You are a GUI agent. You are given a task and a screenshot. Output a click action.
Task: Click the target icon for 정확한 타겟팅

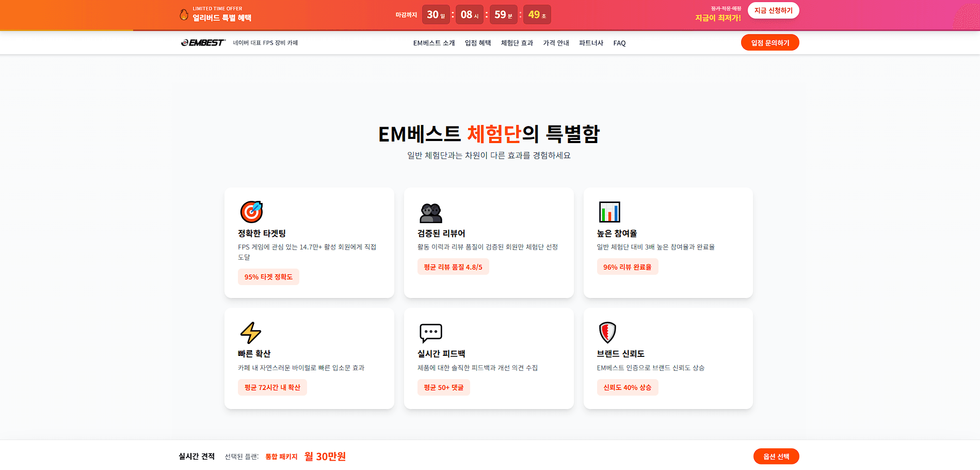[x=251, y=212]
